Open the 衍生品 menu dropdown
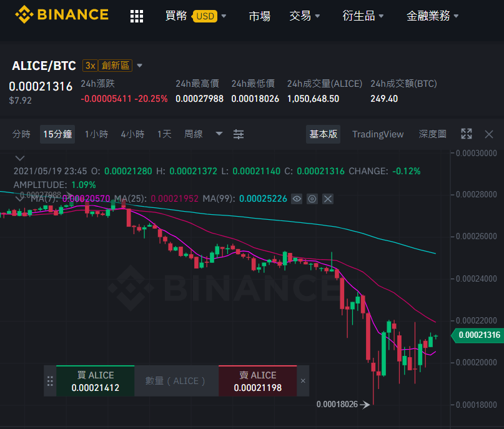 [x=363, y=16]
